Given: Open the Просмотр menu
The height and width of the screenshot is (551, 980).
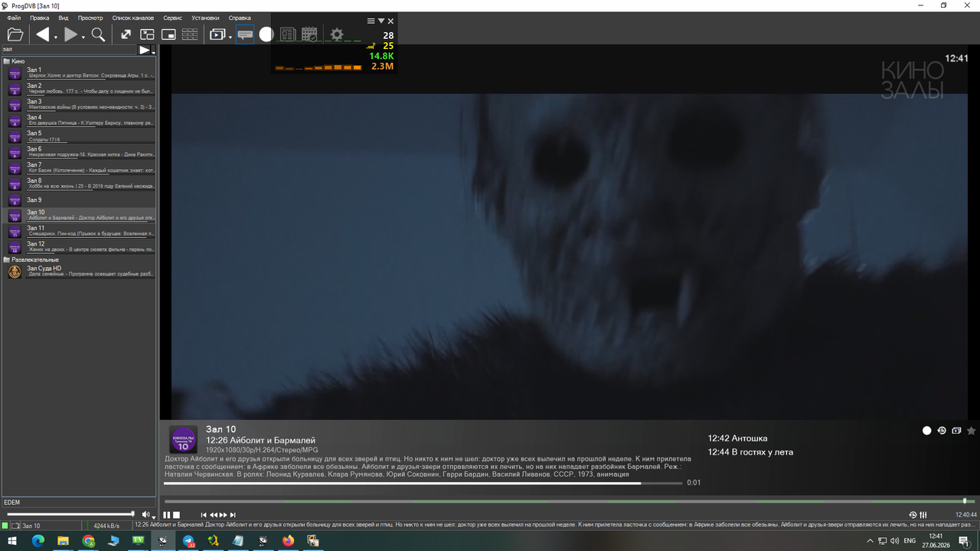Looking at the screenshot, I should 90,18.
